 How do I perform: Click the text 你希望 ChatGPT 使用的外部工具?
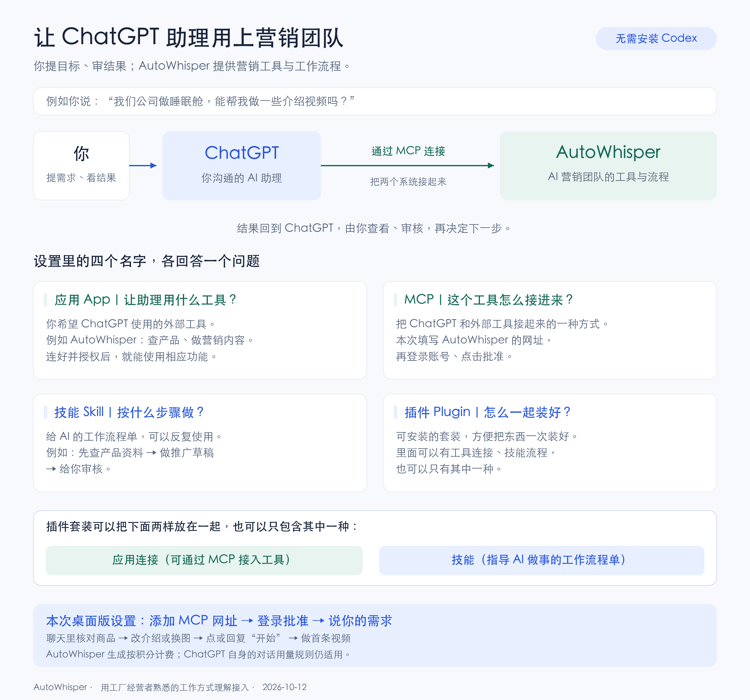click(131, 324)
